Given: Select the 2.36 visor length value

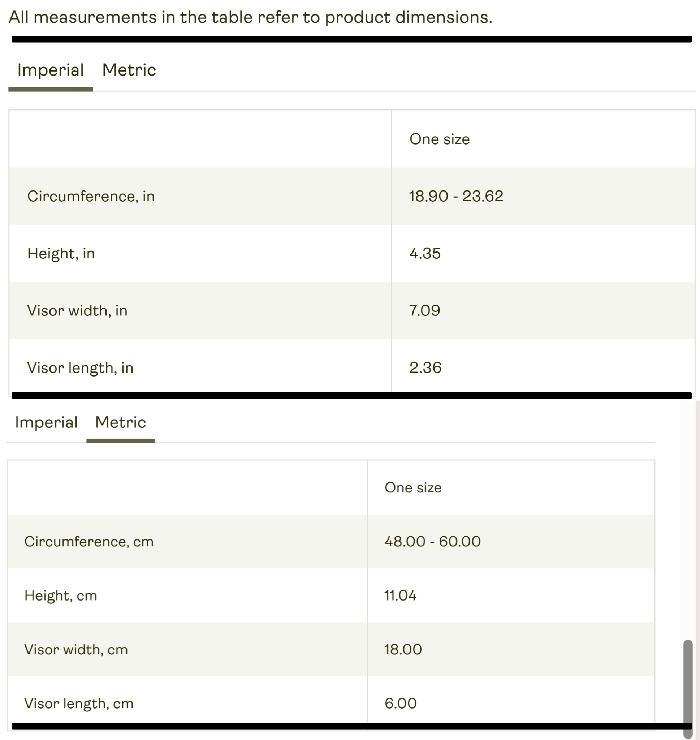Looking at the screenshot, I should click(425, 368).
